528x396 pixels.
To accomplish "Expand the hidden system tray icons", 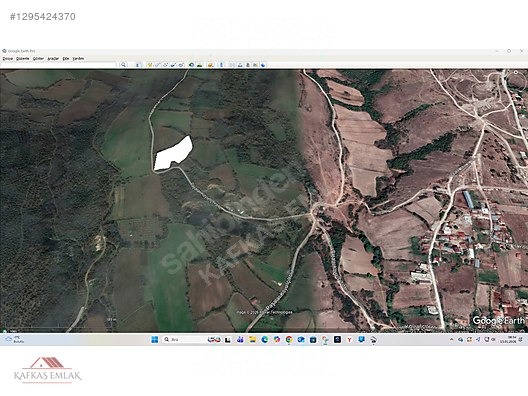I will (x=452, y=339).
